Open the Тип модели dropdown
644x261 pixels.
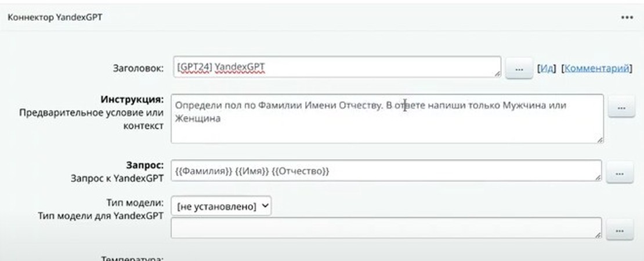221,206
